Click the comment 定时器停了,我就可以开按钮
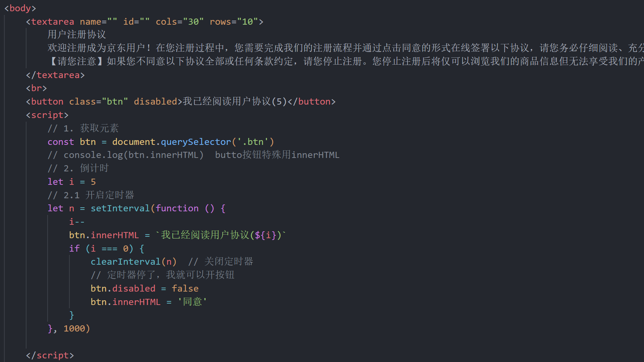Viewport: 644px width, 362px height. tap(163, 275)
